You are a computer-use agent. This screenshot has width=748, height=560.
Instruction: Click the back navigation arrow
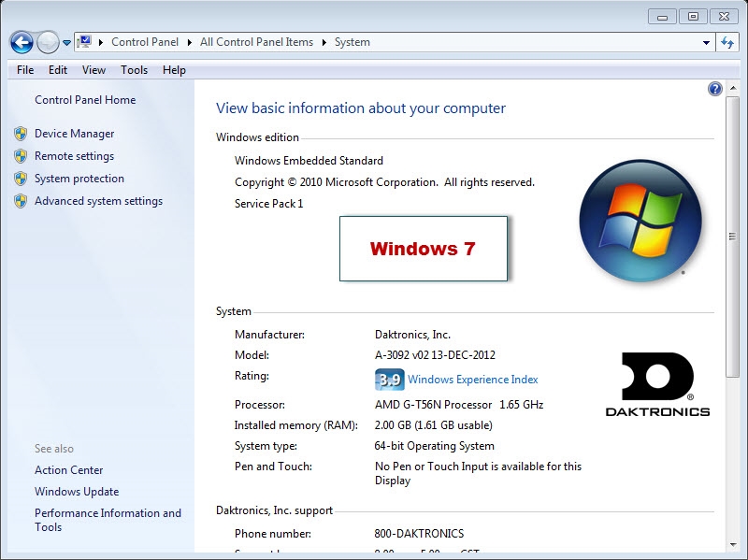pos(21,42)
